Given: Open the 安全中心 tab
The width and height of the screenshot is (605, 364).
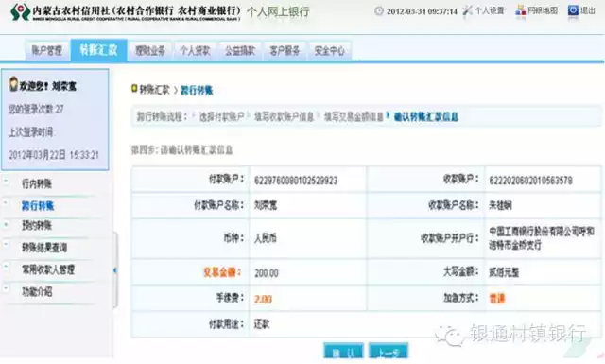Looking at the screenshot, I should pos(330,50).
